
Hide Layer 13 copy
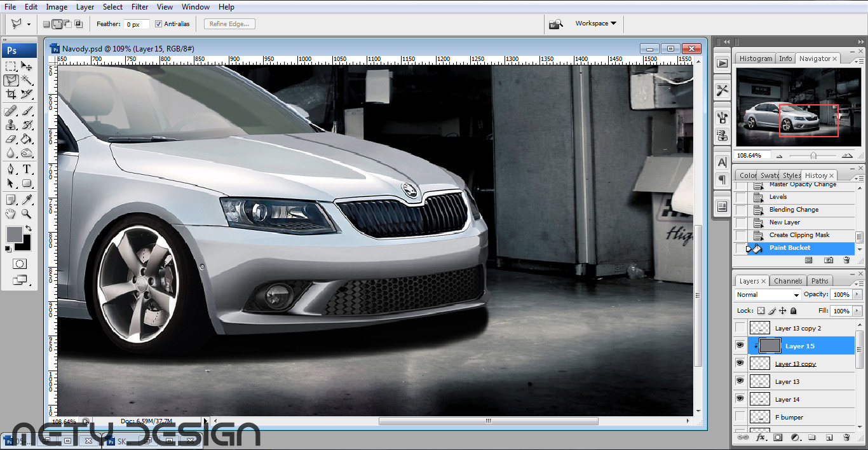(740, 364)
